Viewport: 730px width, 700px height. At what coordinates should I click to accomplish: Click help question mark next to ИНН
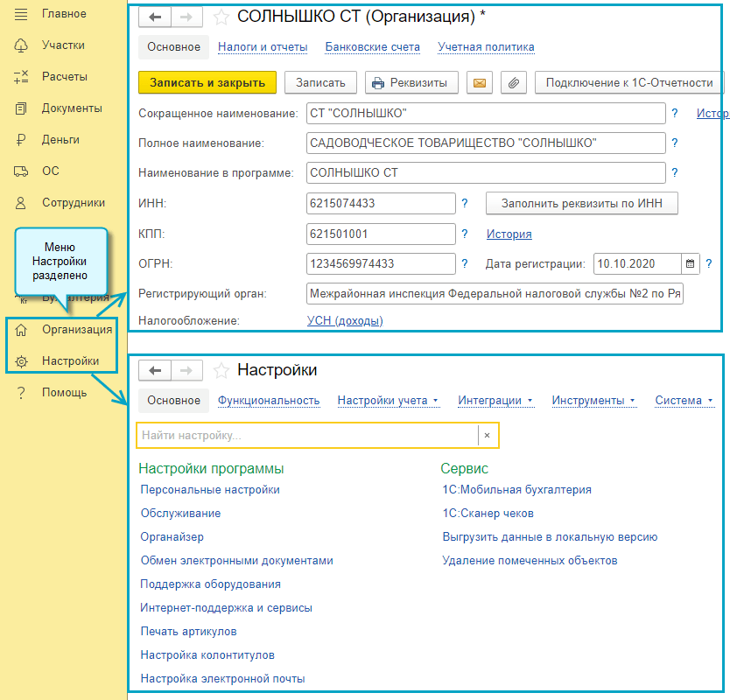[465, 204]
